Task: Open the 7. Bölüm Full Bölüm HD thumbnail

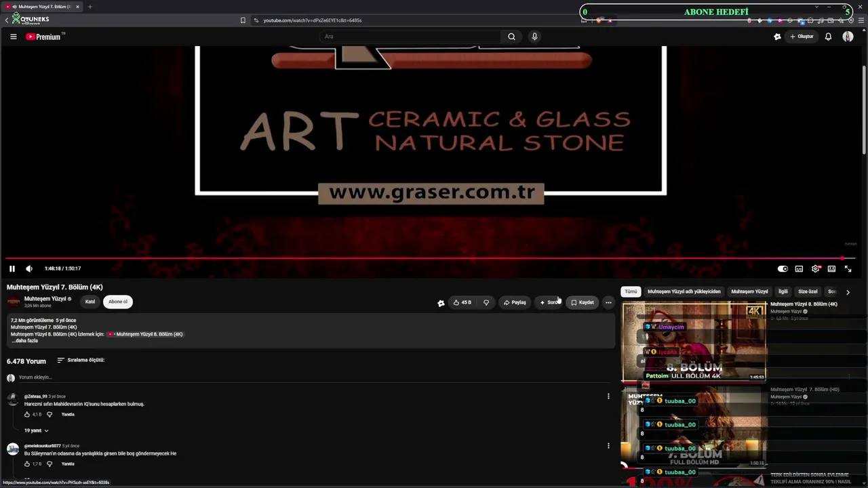Action: (694, 426)
